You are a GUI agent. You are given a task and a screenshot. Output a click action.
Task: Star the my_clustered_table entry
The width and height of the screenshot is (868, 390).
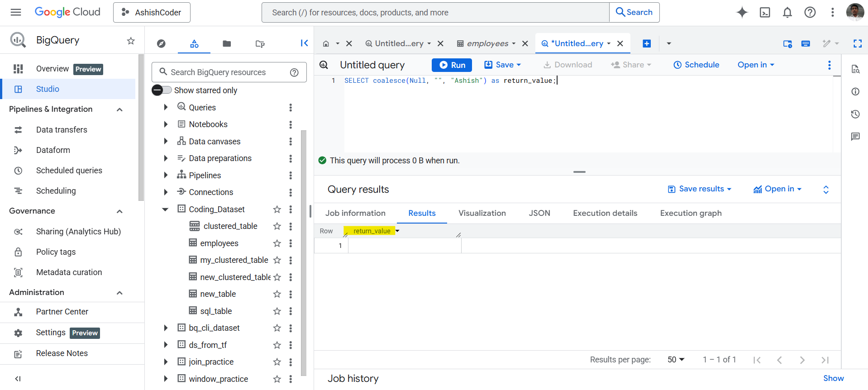point(277,260)
